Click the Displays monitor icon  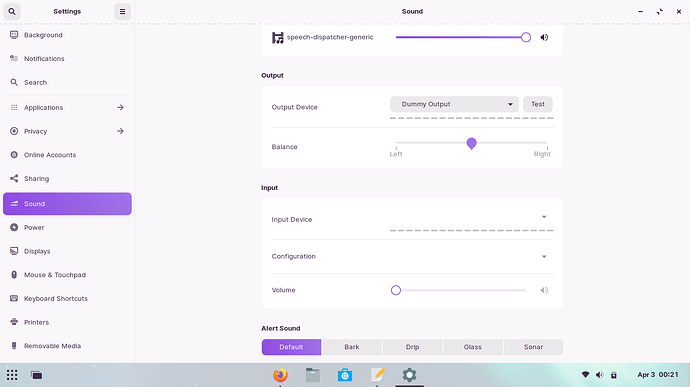(x=14, y=251)
